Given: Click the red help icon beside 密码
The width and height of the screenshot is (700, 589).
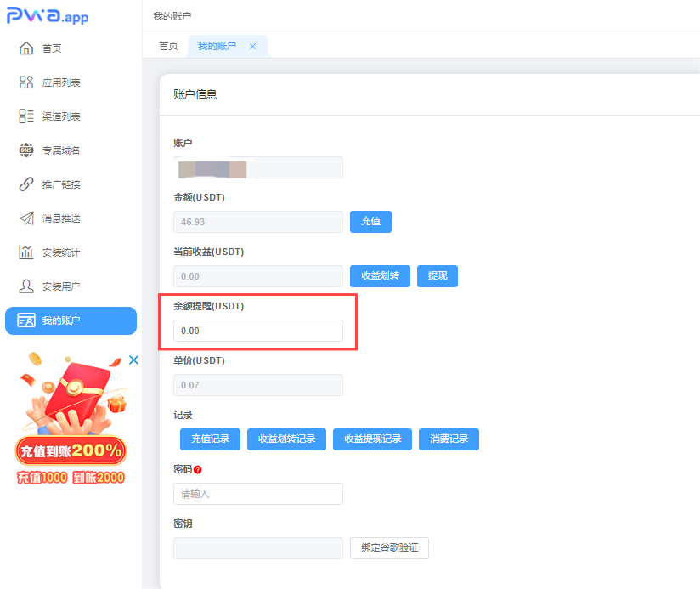Looking at the screenshot, I should pos(198,469).
